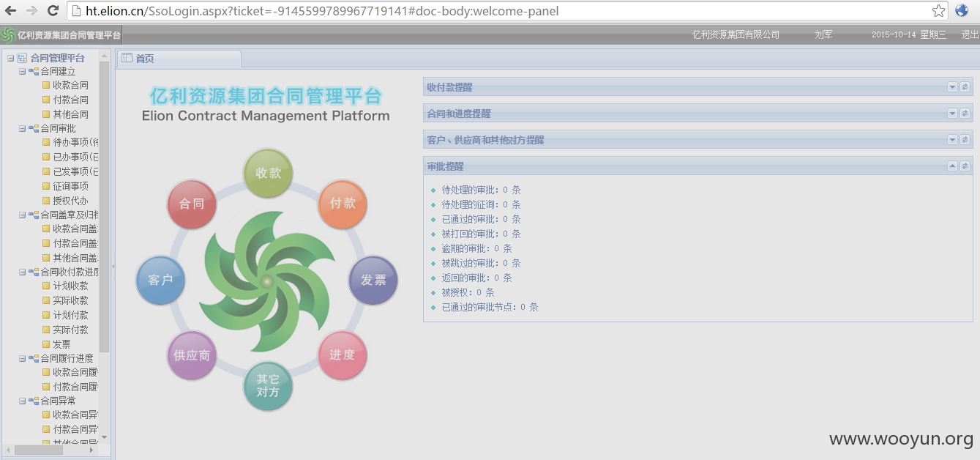Open the red 合同 circle icon
This screenshot has height=460, width=980.
click(192, 204)
